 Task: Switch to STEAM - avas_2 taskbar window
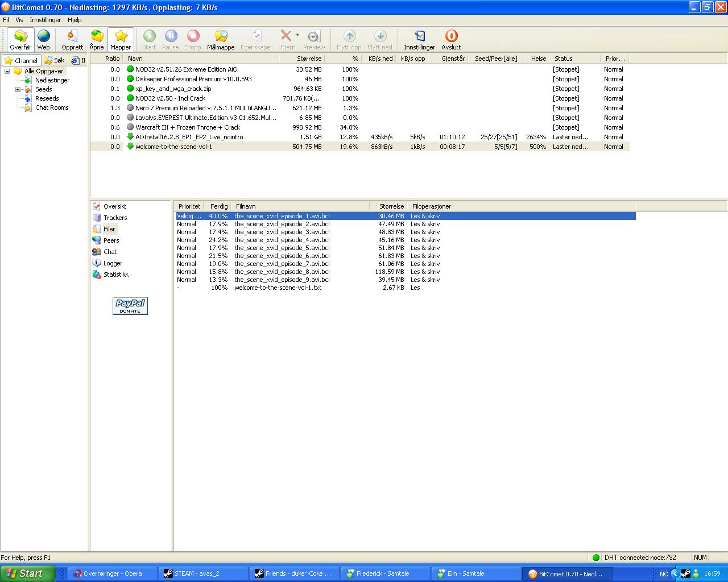[204, 573]
